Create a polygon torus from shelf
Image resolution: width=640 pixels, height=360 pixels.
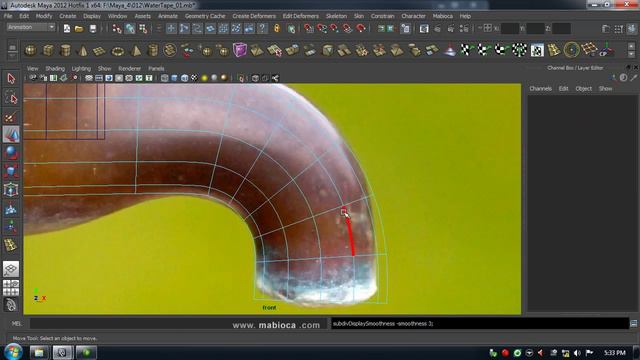coord(118,51)
